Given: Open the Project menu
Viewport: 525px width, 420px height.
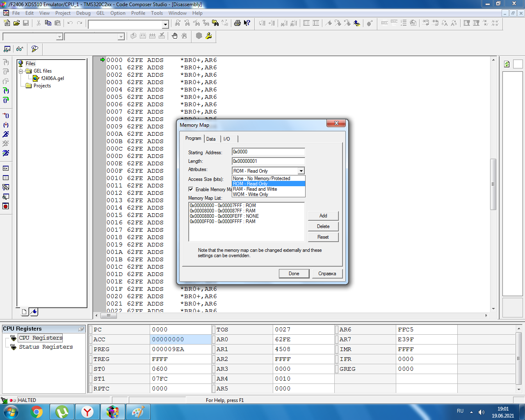Looking at the screenshot, I should click(x=63, y=13).
